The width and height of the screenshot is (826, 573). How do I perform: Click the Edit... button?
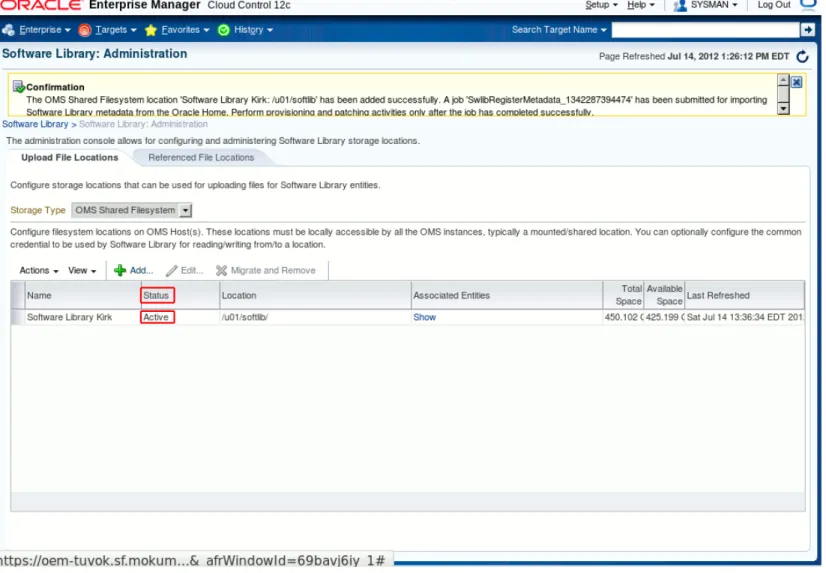[185, 271]
